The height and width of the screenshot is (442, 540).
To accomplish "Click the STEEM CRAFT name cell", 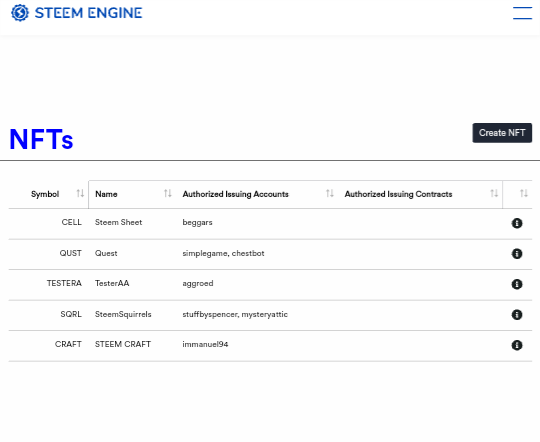I will pyautogui.click(x=123, y=344).
